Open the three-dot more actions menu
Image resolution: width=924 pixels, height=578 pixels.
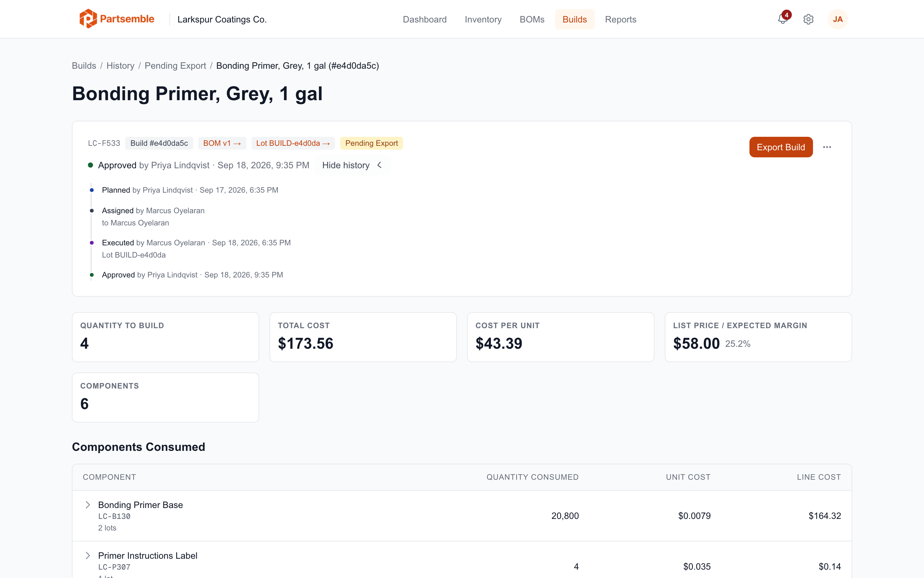[827, 147]
